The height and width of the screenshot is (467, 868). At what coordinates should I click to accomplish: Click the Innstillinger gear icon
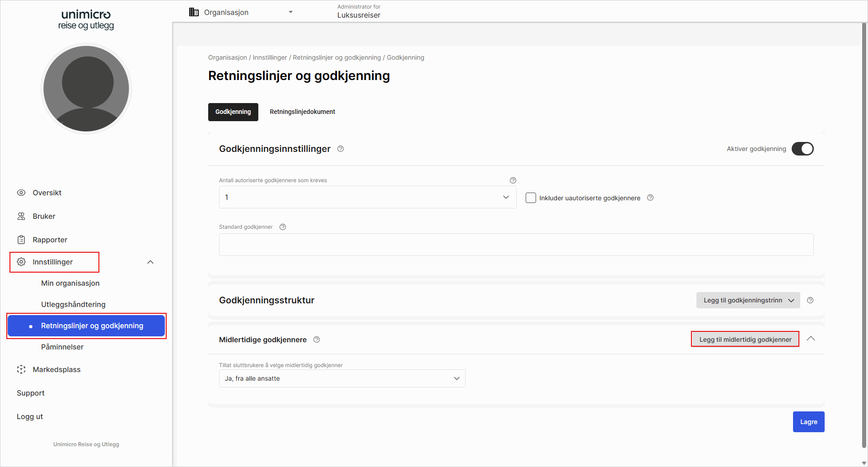(x=21, y=262)
